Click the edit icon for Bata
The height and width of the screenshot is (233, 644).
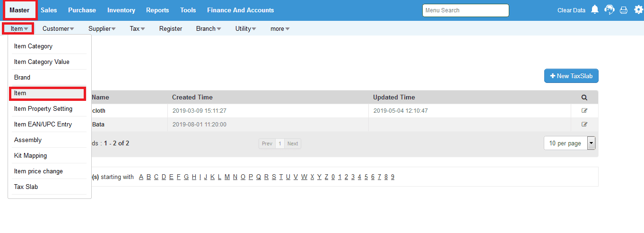pyautogui.click(x=584, y=125)
